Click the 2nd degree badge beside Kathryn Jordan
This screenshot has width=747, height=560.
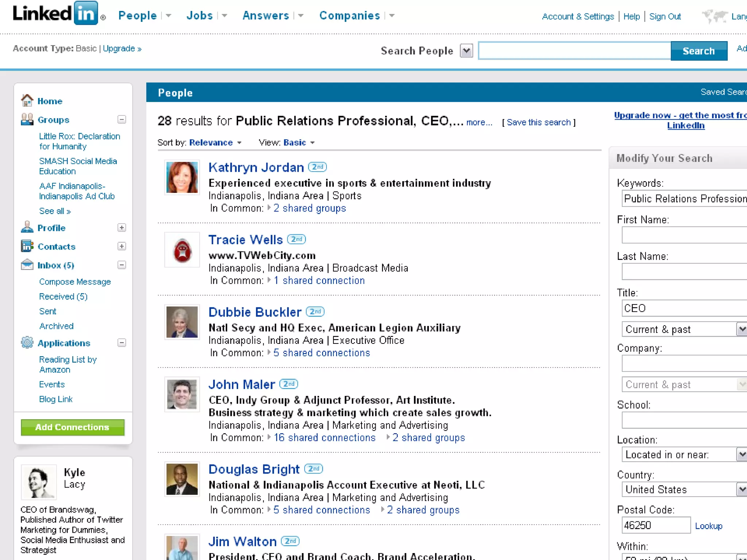coord(317,167)
